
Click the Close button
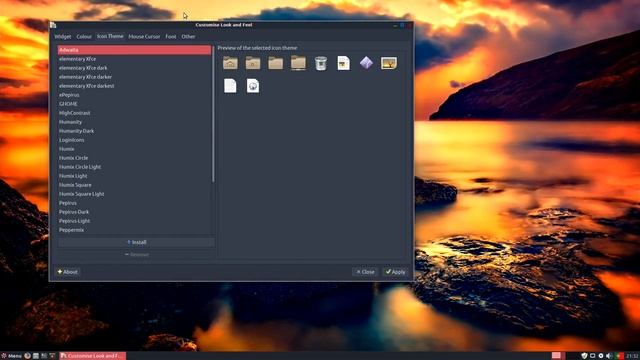[365, 272]
